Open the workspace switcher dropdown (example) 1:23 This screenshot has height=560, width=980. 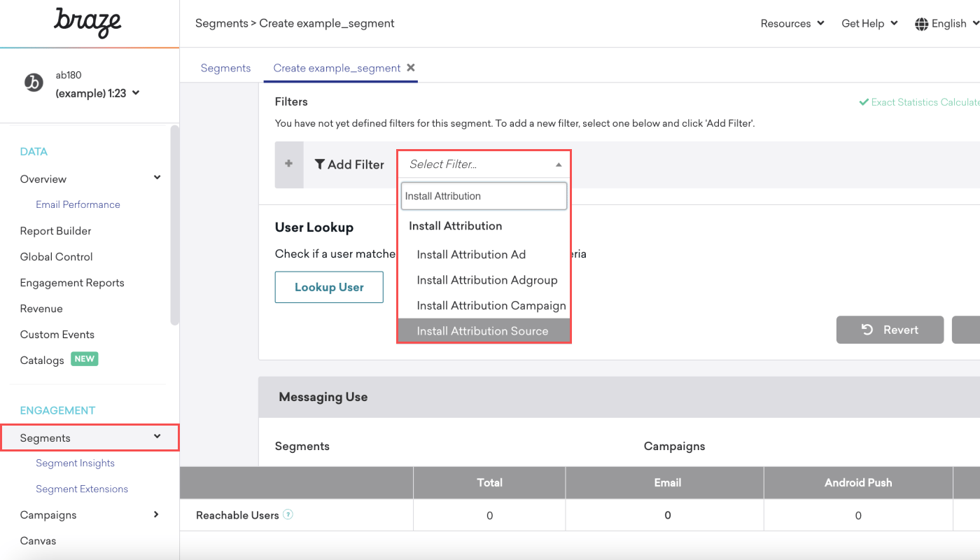(97, 93)
